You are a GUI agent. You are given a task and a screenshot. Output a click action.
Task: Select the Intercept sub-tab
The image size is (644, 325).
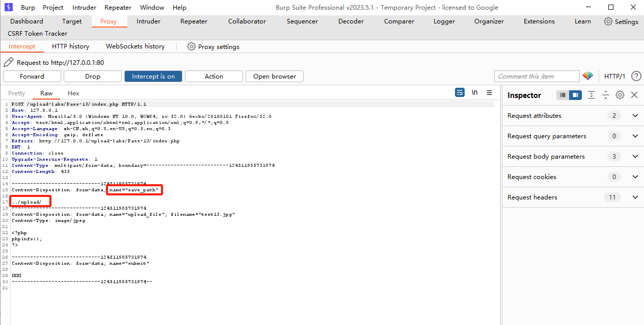pyautogui.click(x=22, y=46)
